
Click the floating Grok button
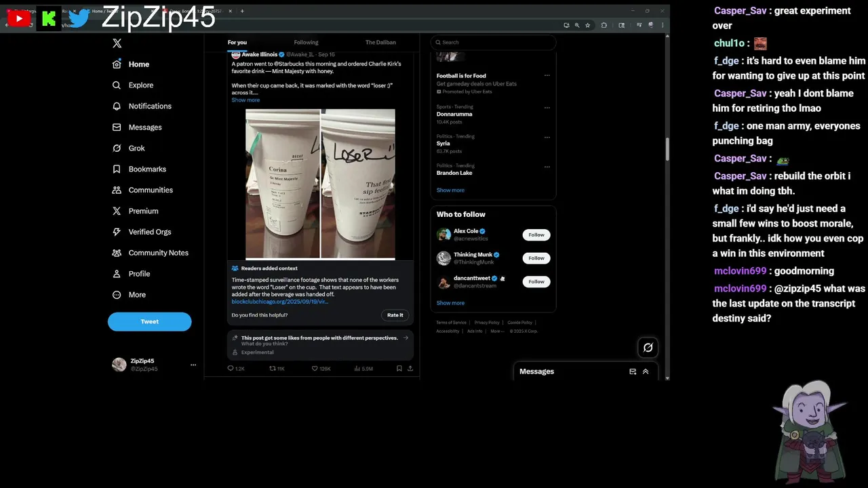click(648, 348)
